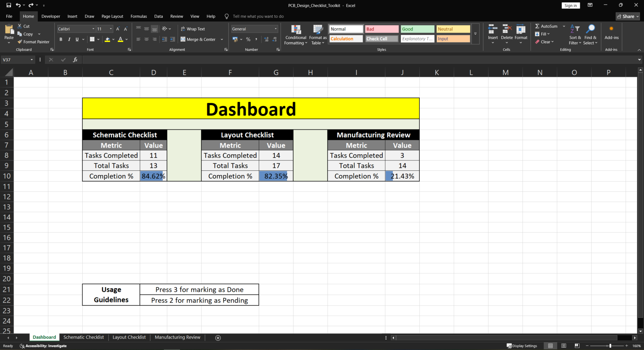
Task: Click the Increase Decimal icon
Action: 267,39
